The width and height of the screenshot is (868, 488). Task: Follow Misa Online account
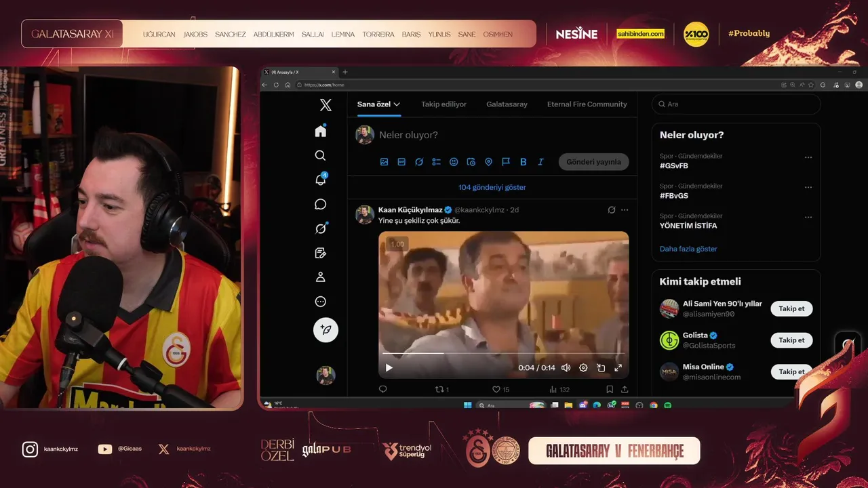(x=791, y=371)
